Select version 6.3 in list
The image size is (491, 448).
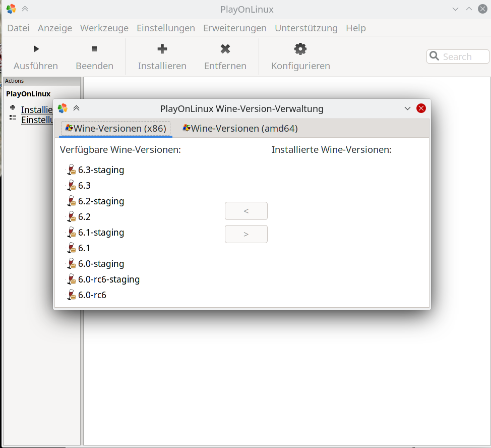click(x=84, y=186)
